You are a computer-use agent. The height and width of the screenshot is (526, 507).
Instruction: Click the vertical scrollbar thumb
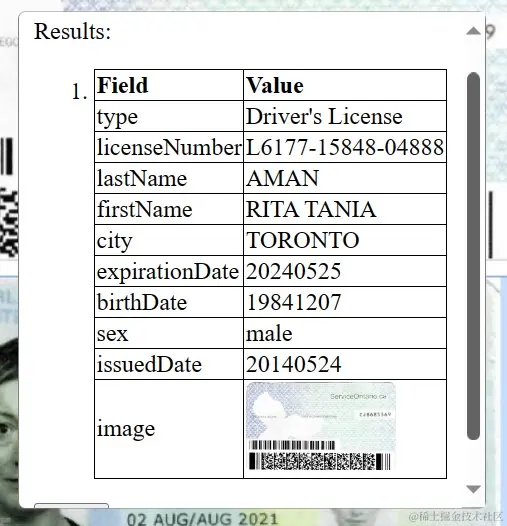tap(473, 256)
